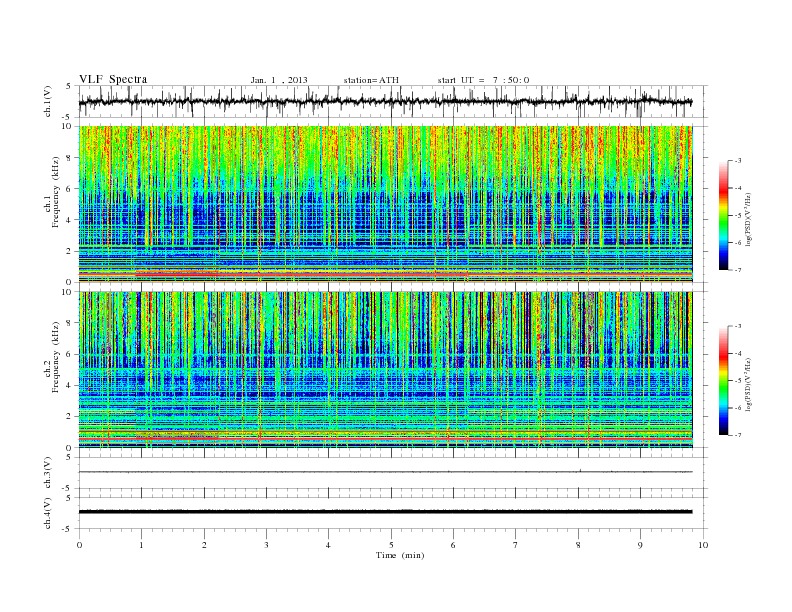
Task: Click the "-3" tick on ch.1 color bar
Action: click(x=737, y=161)
